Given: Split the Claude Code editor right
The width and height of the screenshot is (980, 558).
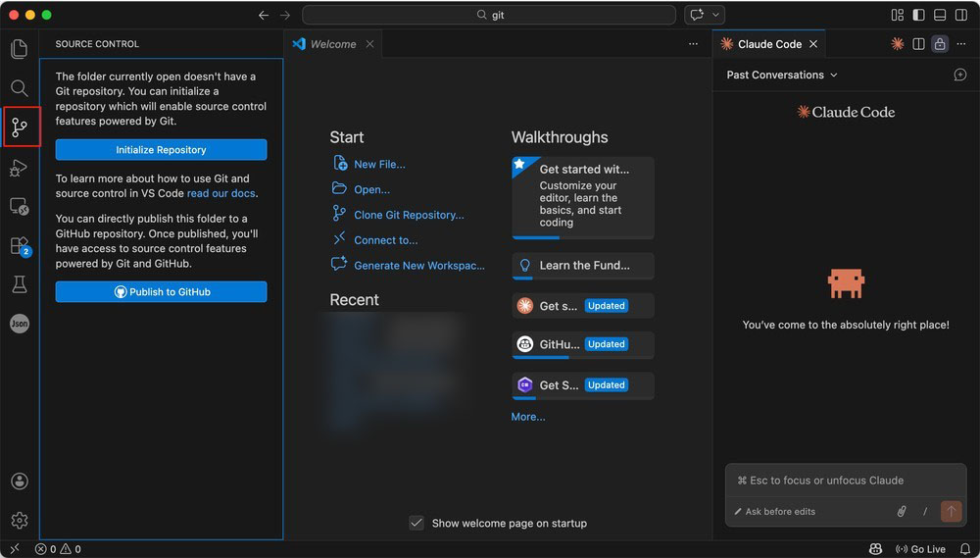Looking at the screenshot, I should 919,44.
